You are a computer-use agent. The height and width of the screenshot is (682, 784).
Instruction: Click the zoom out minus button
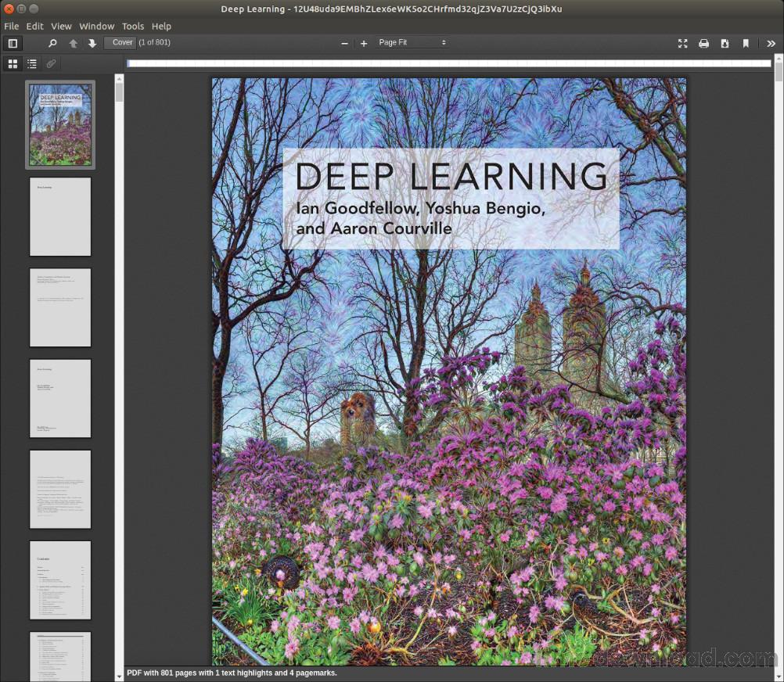(344, 43)
